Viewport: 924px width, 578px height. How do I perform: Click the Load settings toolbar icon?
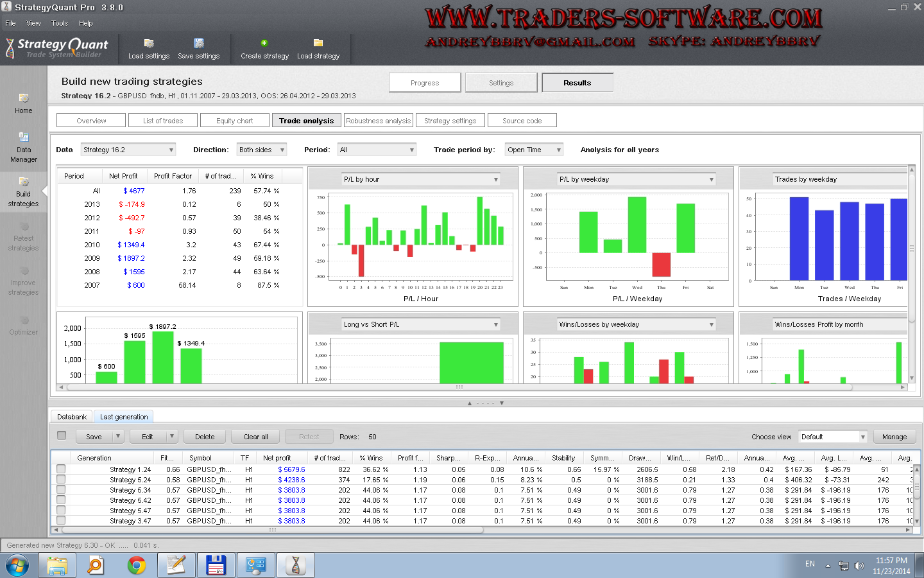tap(149, 44)
